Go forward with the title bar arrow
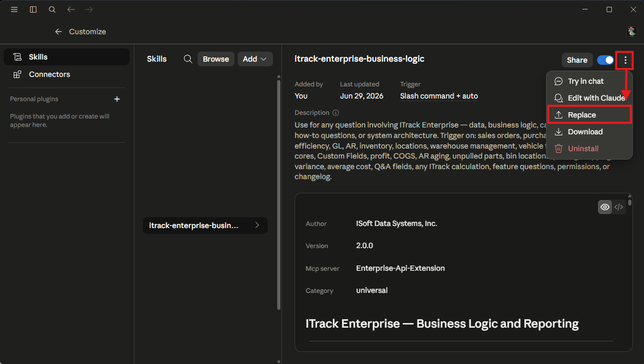The image size is (644, 364). (89, 9)
